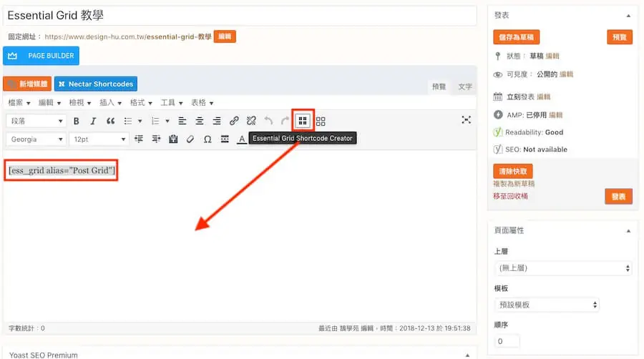The image size is (644, 359).
Task: Open the 模板 template dropdown
Action: click(547, 305)
